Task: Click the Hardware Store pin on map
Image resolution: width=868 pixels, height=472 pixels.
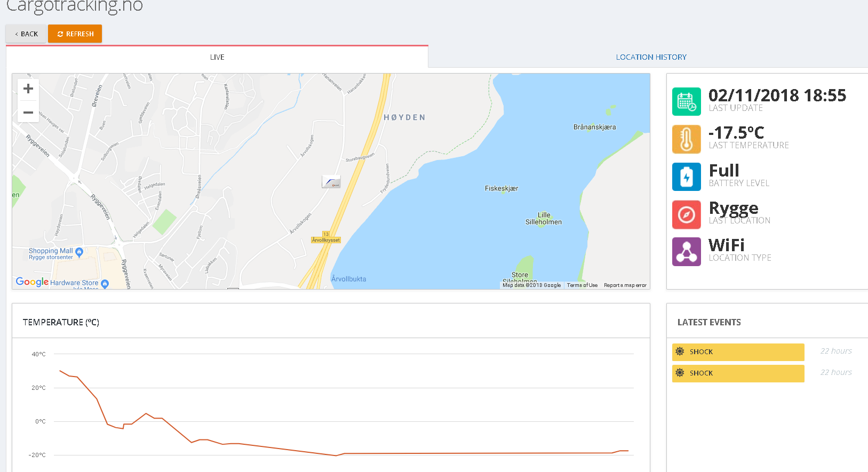Action: coord(105,283)
